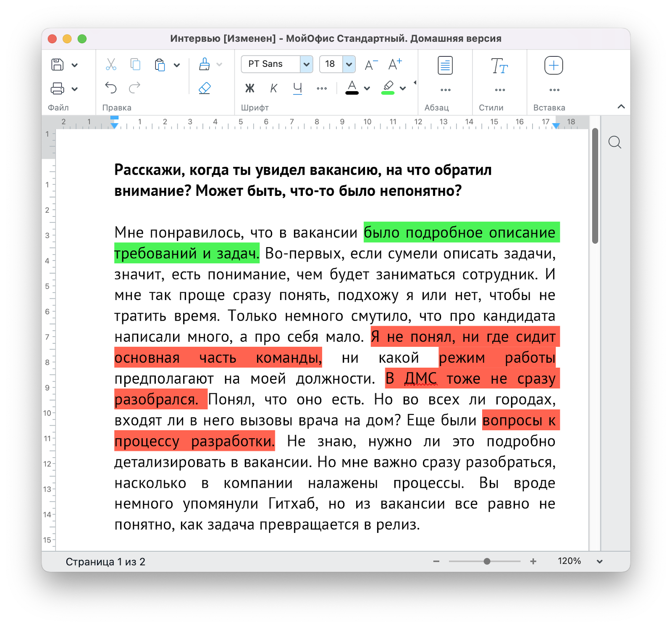Open more Вставка options ellipsis

click(x=554, y=90)
